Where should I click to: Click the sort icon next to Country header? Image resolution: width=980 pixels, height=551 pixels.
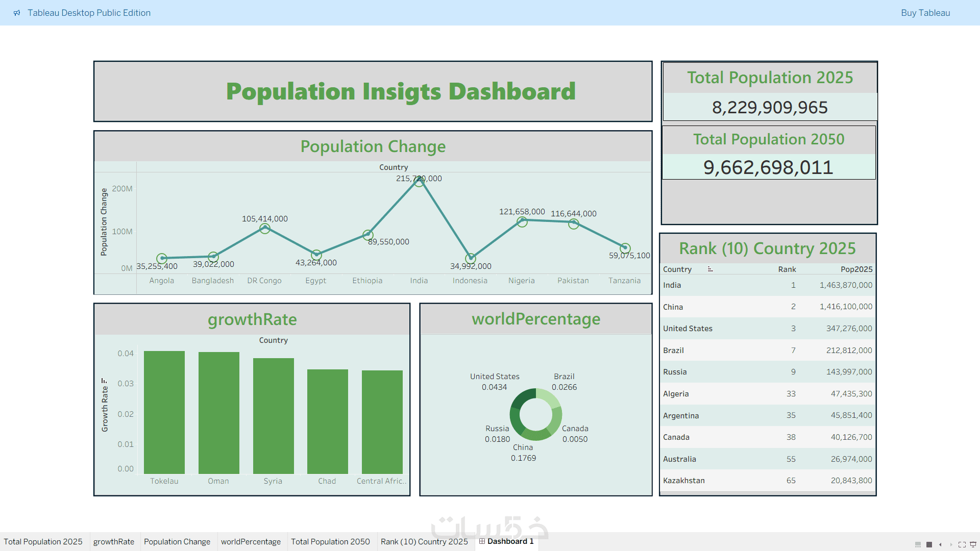click(x=710, y=269)
